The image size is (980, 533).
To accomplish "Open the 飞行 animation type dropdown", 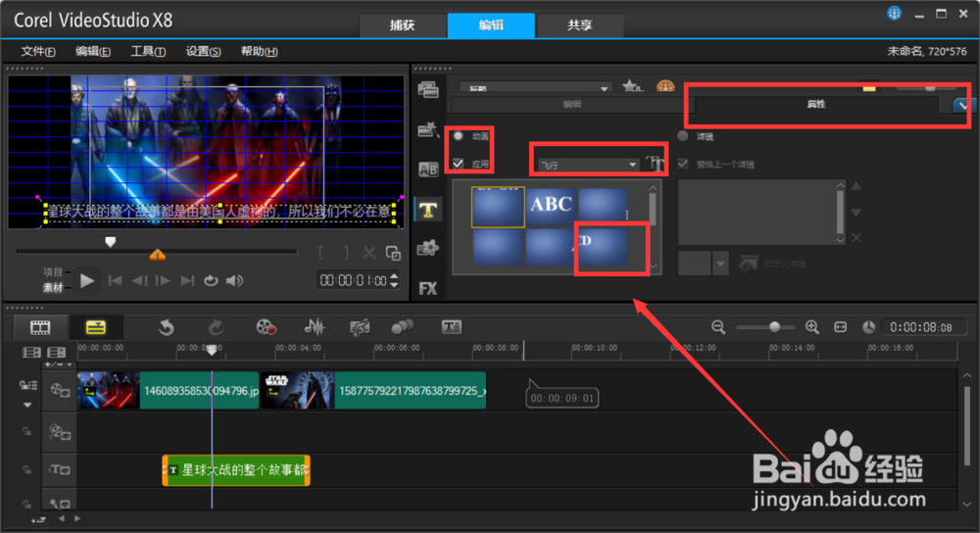I will tap(587, 165).
